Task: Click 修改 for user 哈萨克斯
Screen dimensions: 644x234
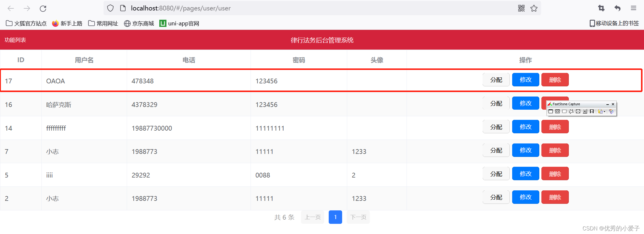Action: (526, 103)
